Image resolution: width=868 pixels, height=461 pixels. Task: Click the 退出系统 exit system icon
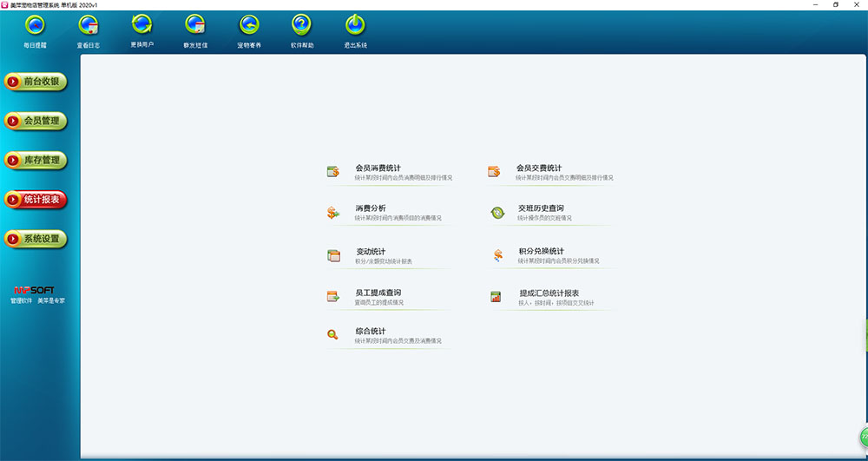click(x=355, y=25)
